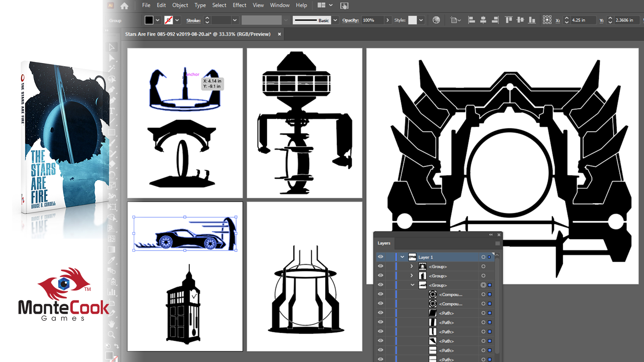Open the Basic brush definition dropdown

[335, 20]
